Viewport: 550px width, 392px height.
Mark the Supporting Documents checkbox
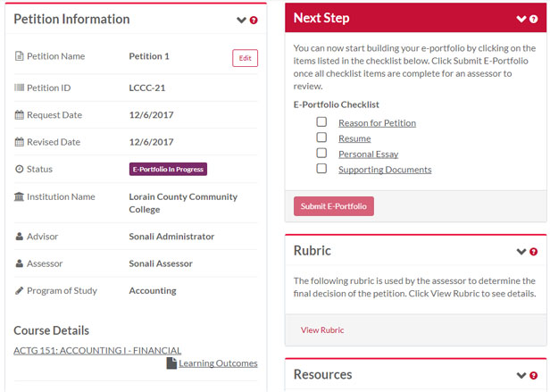click(321, 168)
